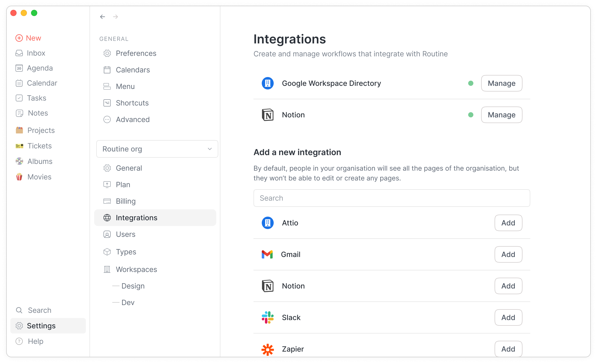Click the forward navigation arrow
Screen dimensions: 597x364
point(116,17)
